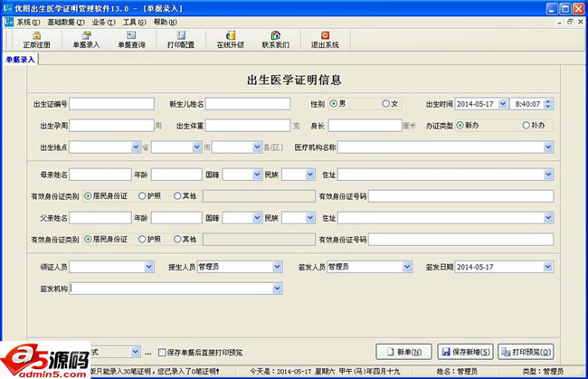Click the 出生体重 input field
Image resolution: width=588 pixels, height=379 pixels.
tap(248, 125)
